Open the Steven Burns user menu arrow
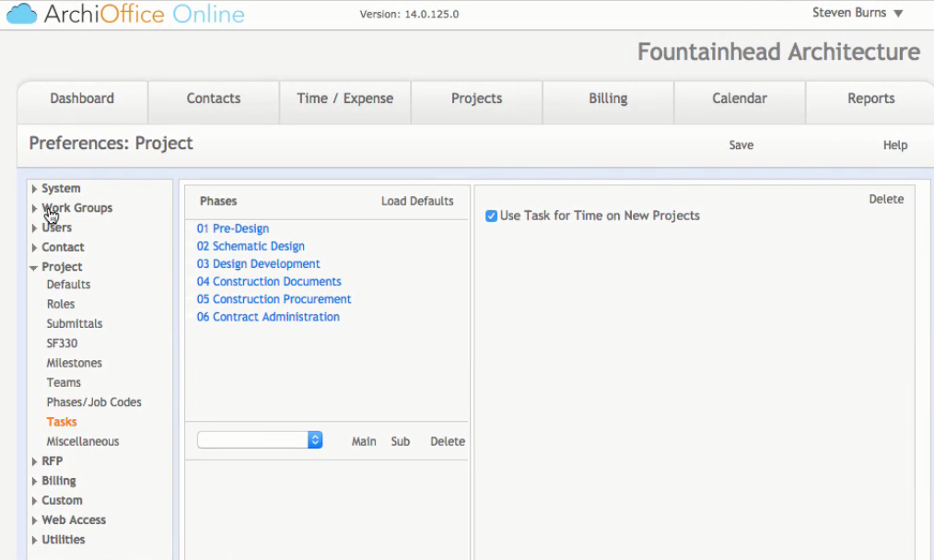This screenshot has width=934, height=560. click(x=898, y=14)
